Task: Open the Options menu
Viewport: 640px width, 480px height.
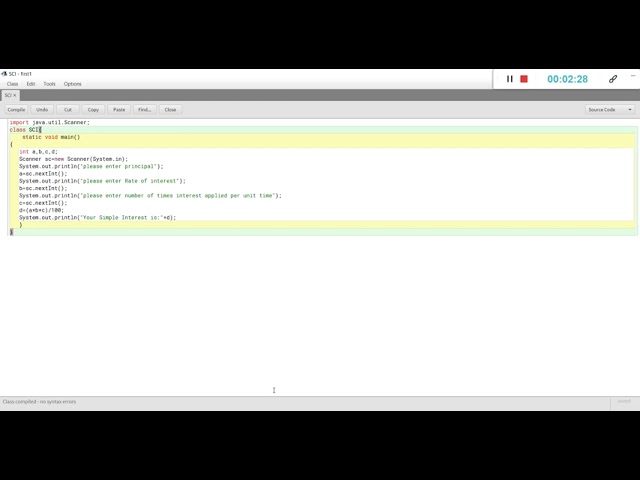Action: pyautogui.click(x=72, y=84)
